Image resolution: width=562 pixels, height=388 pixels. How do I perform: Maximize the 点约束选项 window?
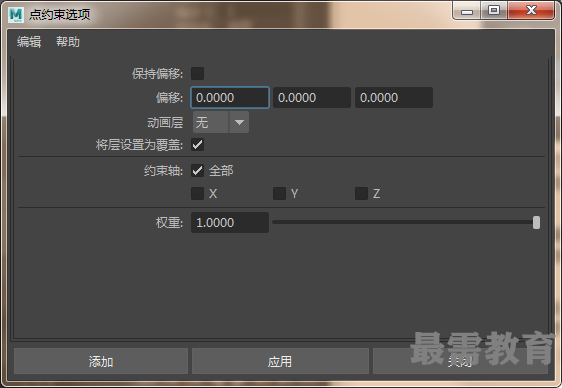click(494, 10)
